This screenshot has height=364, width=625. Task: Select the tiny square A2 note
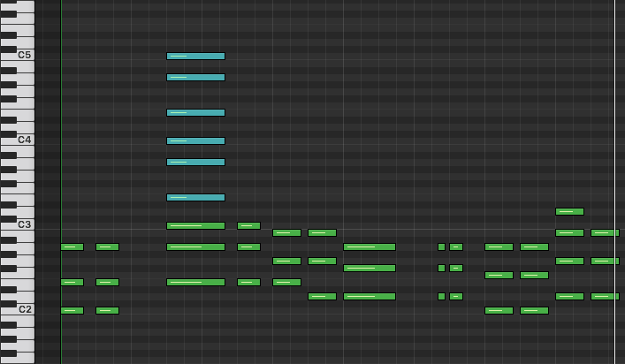point(441,246)
